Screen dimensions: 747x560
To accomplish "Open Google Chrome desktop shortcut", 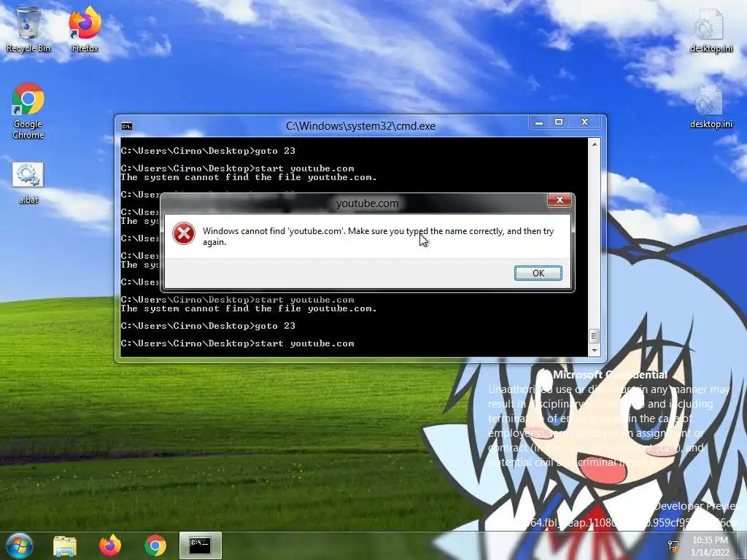I will point(28,111).
